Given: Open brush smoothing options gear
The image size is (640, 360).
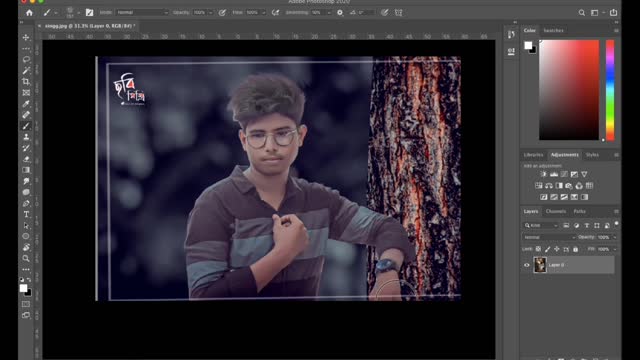Looking at the screenshot, I should point(340,13).
